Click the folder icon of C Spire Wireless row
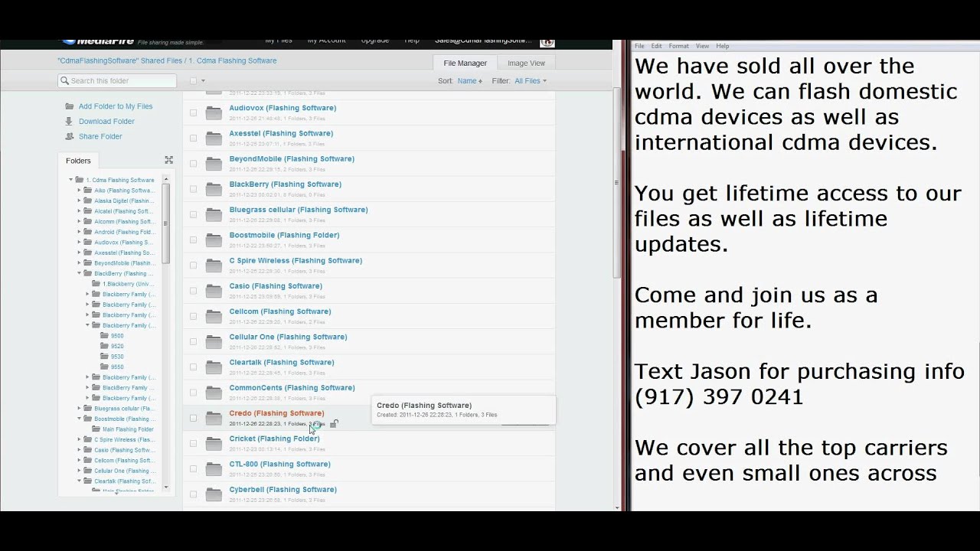Image resolution: width=980 pixels, height=551 pixels. coord(214,266)
